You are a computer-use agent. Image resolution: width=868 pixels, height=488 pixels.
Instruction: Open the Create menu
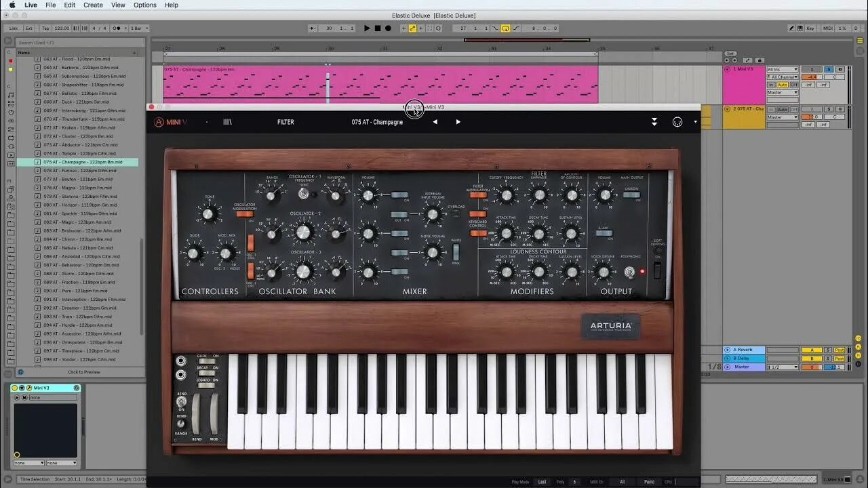tap(94, 5)
